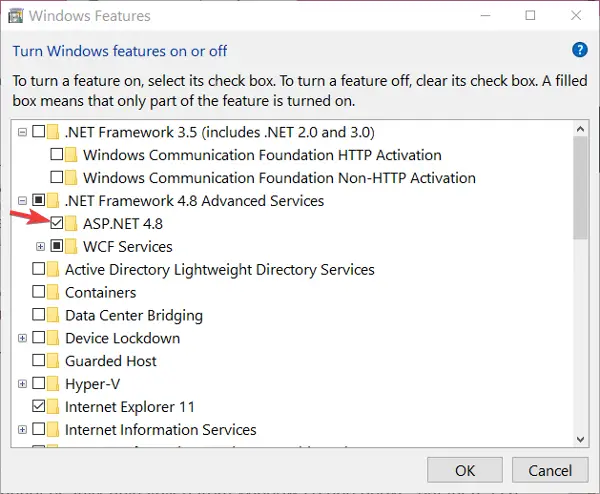
Task: Click folder icon beside .NET Framework 4.8 Advanced Services
Action: click(53, 201)
